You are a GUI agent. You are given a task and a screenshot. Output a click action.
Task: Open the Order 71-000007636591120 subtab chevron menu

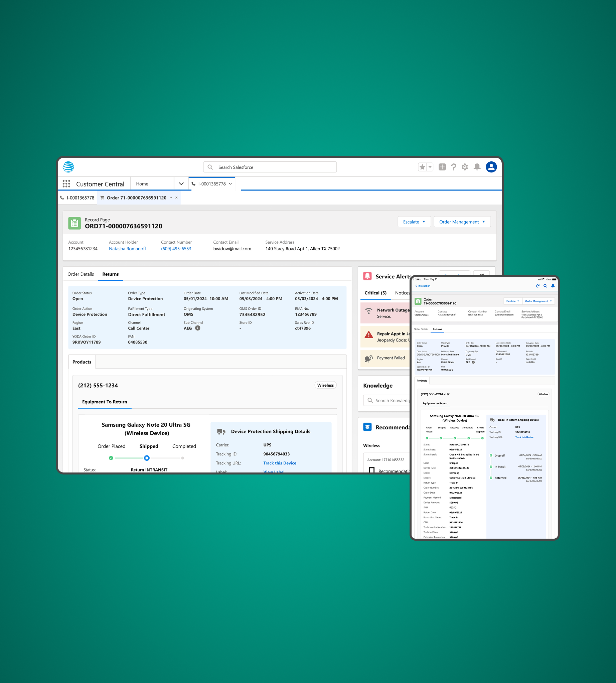tap(171, 198)
